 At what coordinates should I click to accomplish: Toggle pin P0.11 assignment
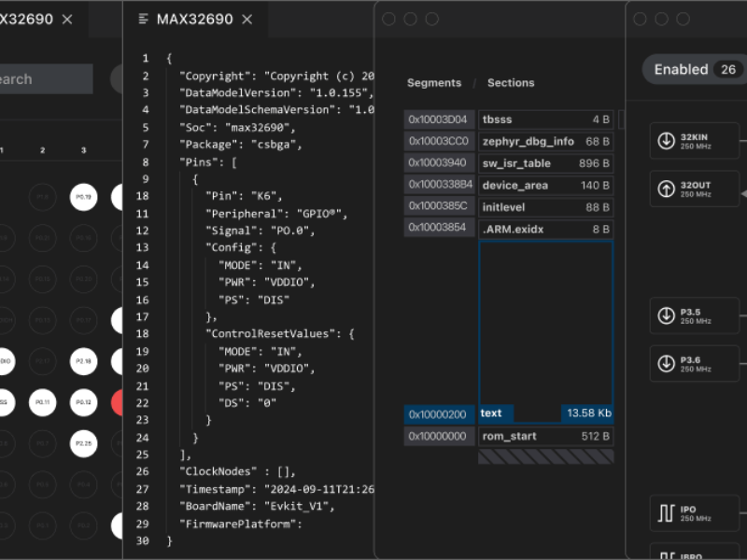41,402
